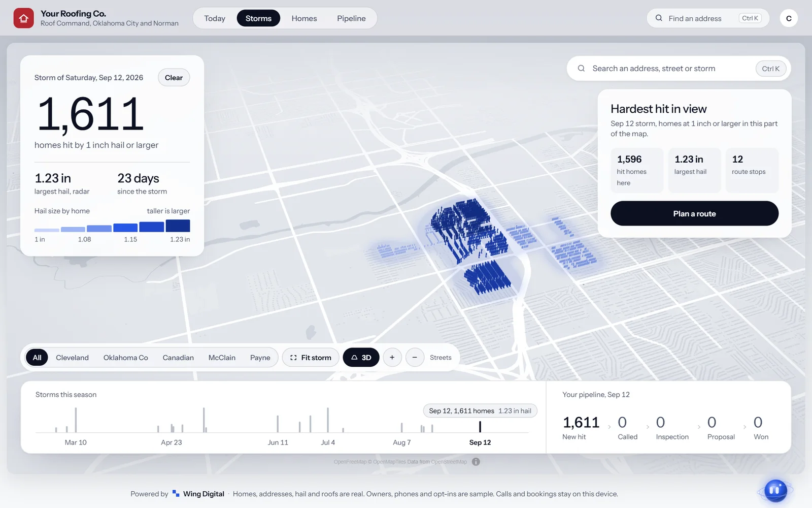Select the Jul 4 storm bar
The height and width of the screenshot is (508, 812).
pos(328,420)
